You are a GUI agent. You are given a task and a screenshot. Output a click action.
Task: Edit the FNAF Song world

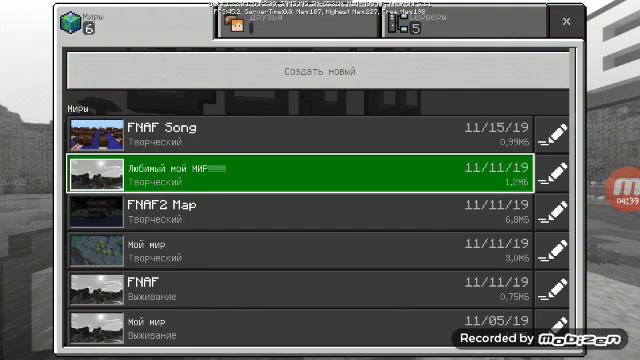(x=552, y=134)
